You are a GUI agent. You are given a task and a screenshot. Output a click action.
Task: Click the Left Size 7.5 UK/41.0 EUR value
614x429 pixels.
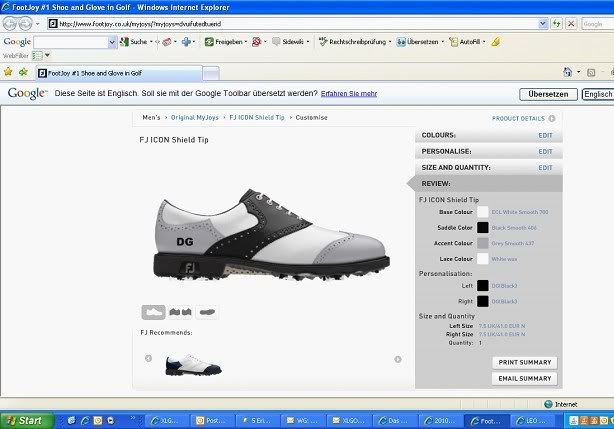point(502,326)
